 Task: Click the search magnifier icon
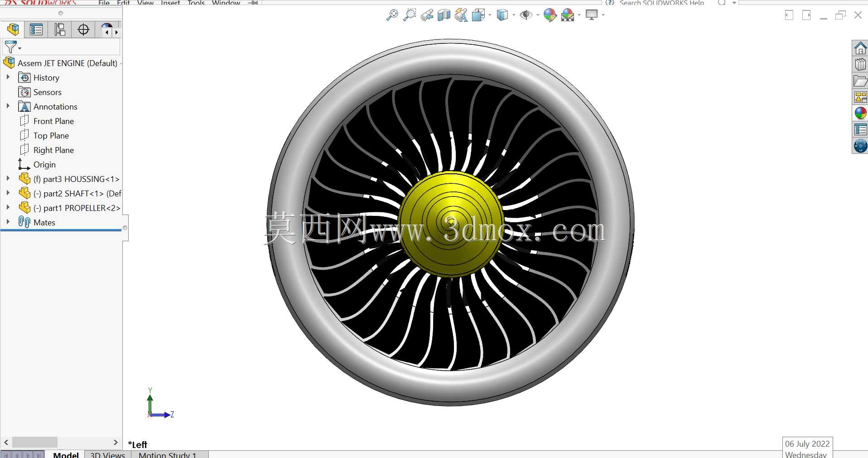click(722, 2)
